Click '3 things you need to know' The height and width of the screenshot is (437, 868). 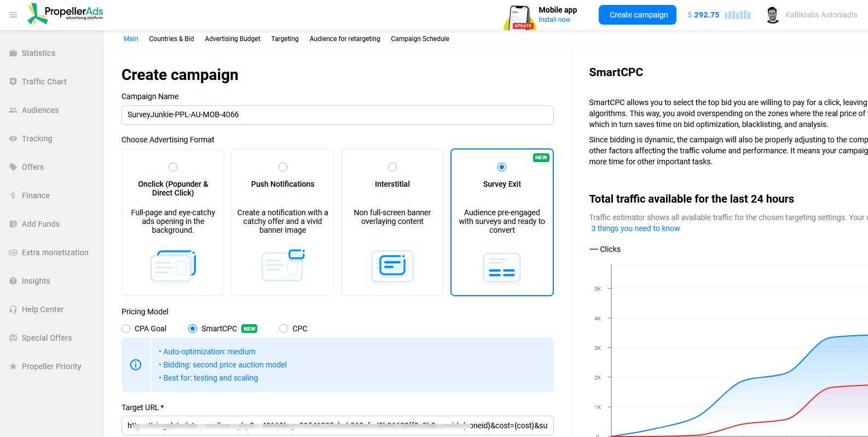click(635, 228)
